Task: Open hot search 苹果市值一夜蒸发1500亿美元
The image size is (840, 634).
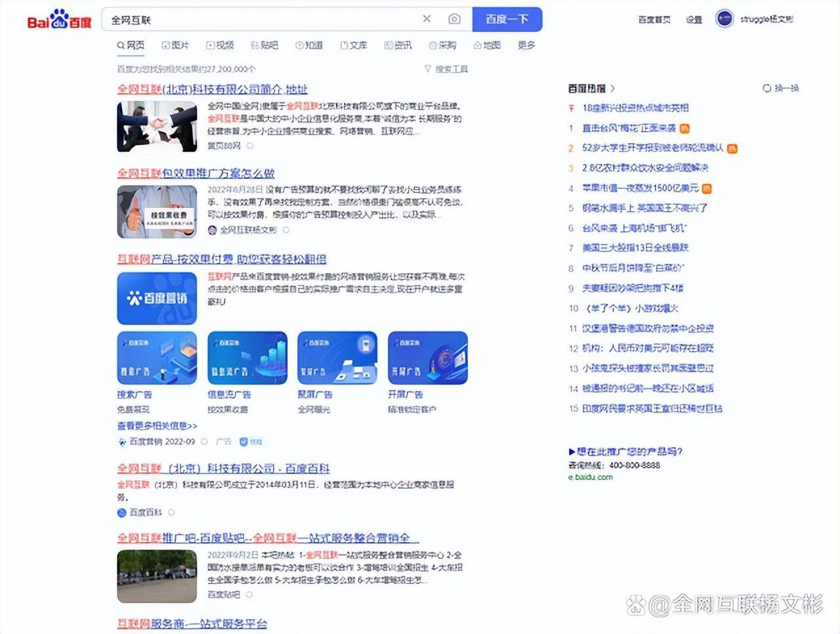Action: pyautogui.click(x=640, y=188)
